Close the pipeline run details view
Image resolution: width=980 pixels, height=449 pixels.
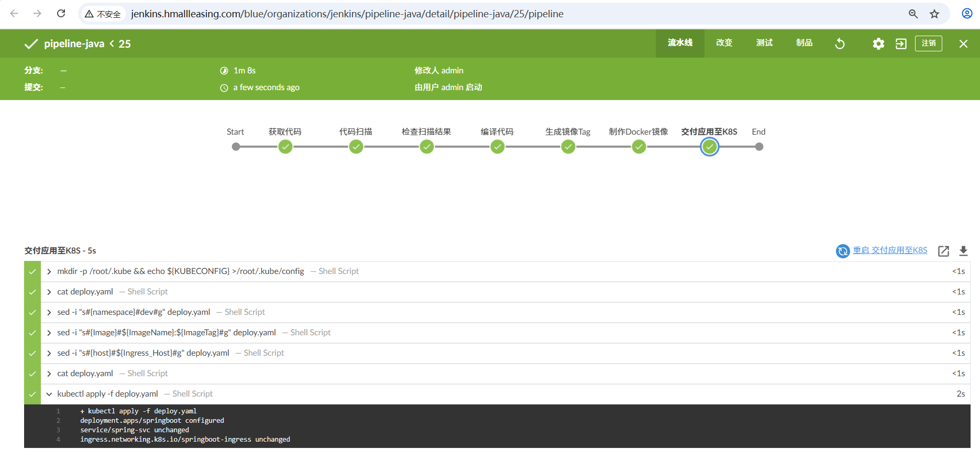pos(963,43)
